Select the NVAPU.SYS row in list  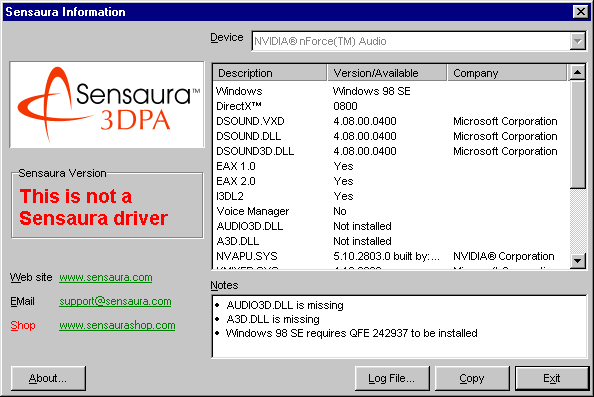[x=391, y=256]
